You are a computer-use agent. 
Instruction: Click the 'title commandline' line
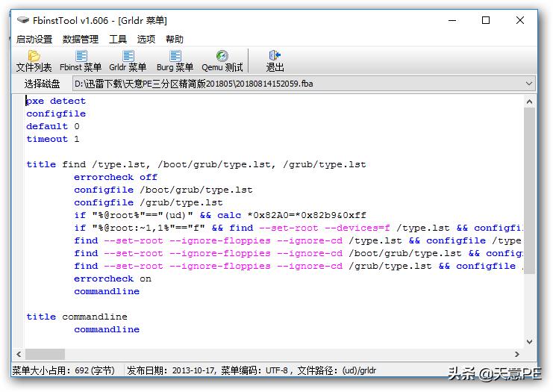click(x=77, y=317)
